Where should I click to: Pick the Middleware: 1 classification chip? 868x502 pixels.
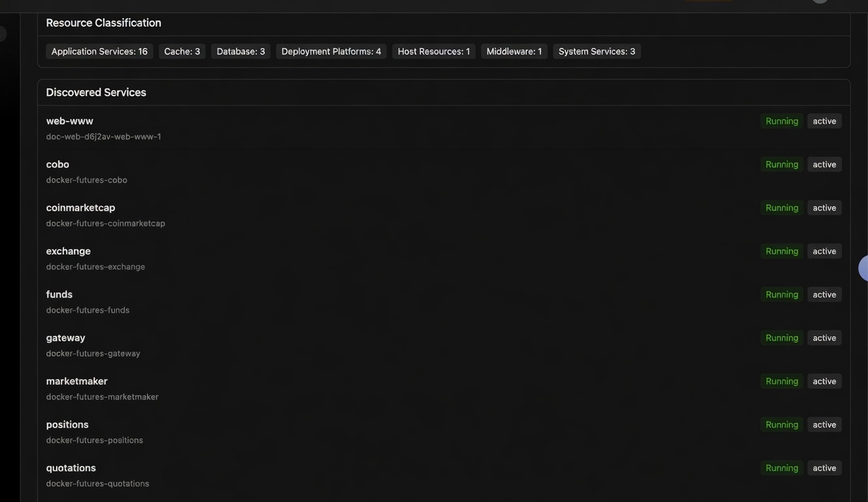514,51
